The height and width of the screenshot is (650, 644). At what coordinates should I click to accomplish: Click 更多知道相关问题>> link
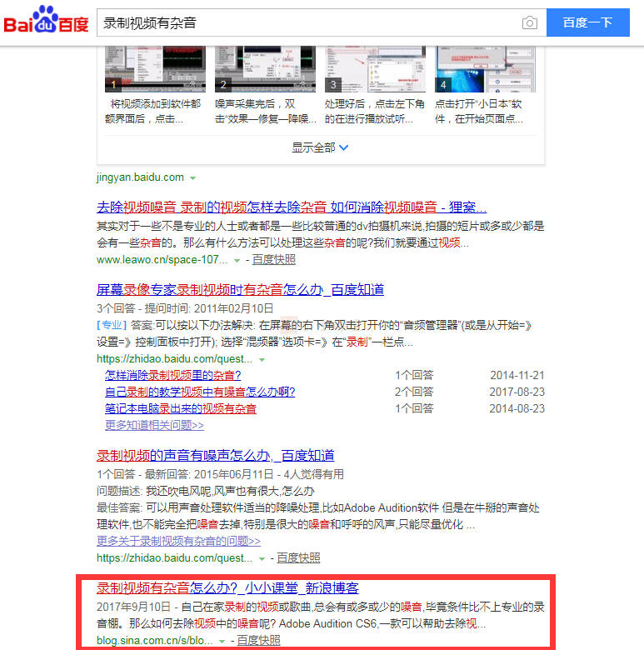[x=154, y=425]
